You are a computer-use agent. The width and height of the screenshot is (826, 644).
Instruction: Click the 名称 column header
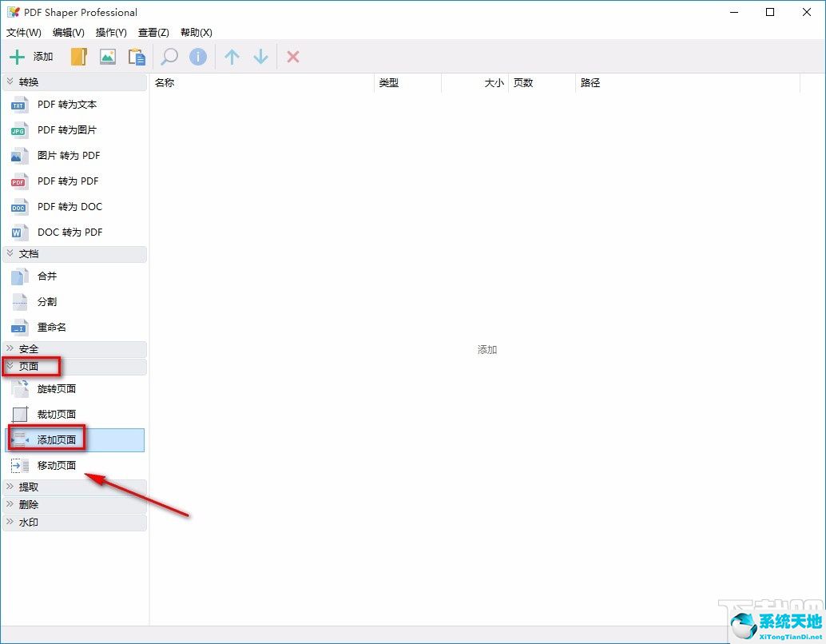(x=165, y=82)
